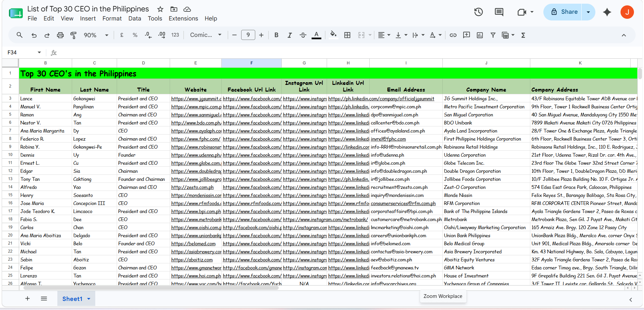Show the side panel arrow
Image resolution: width=644 pixels, height=310 pixels.
[x=631, y=300]
